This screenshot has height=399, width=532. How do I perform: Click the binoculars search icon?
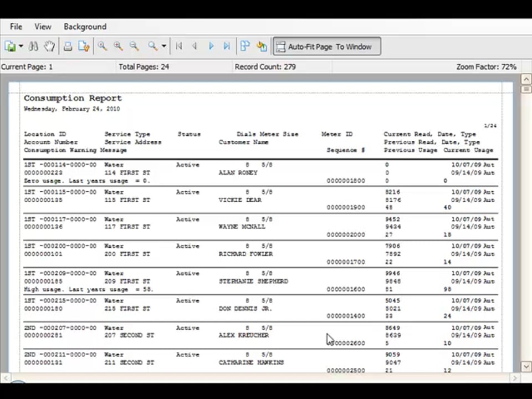[x=34, y=47]
